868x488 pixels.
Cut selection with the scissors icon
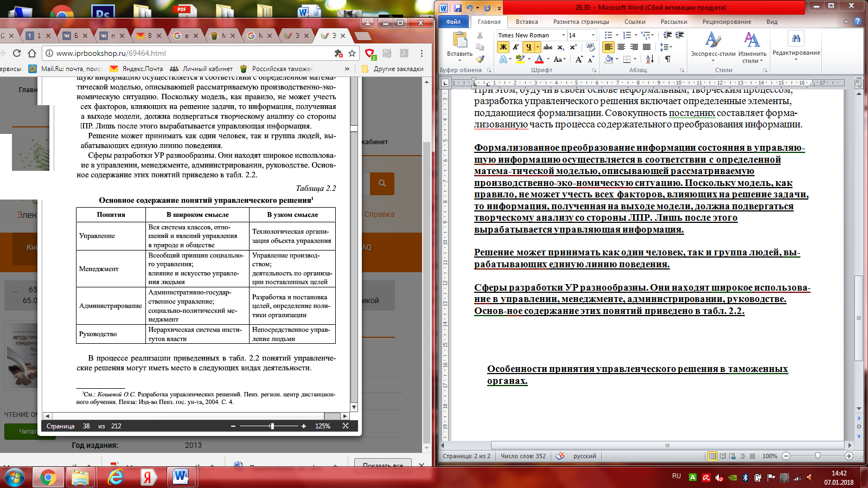(x=480, y=35)
